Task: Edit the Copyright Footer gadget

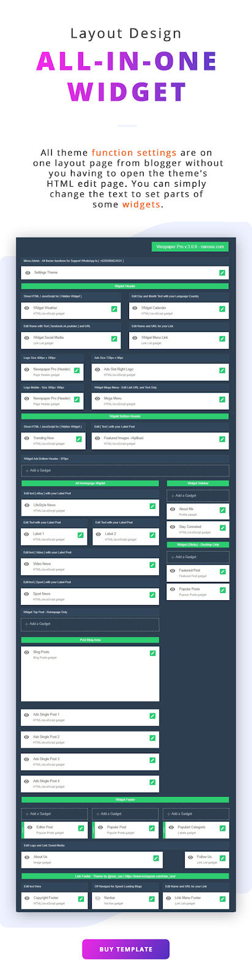Action: coord(81,899)
